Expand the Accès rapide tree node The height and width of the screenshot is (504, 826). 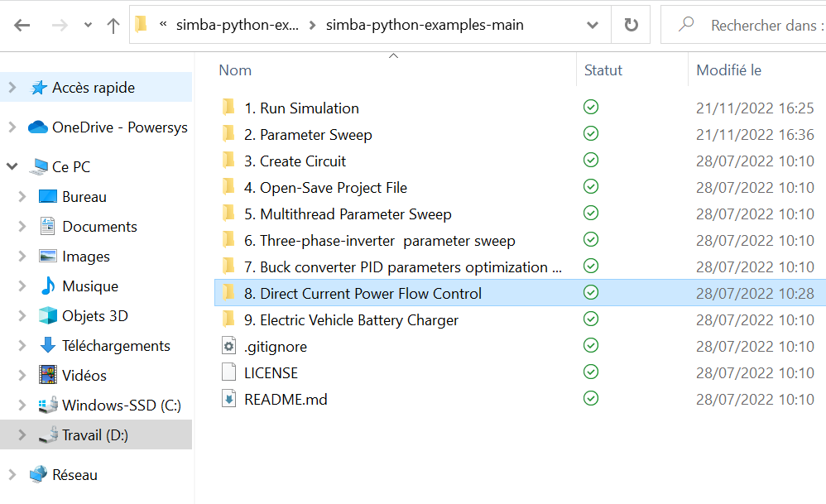(x=12, y=88)
